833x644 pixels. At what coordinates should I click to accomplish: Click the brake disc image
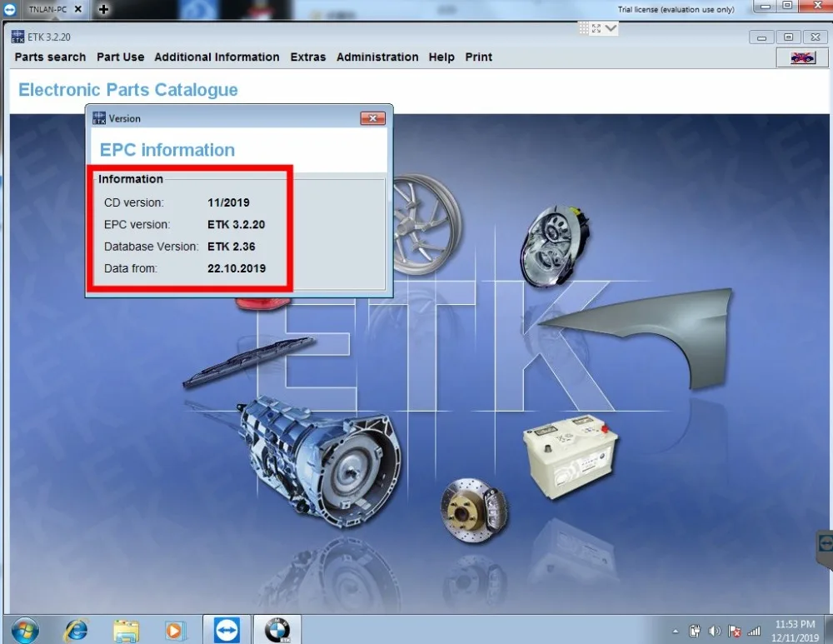[474, 510]
